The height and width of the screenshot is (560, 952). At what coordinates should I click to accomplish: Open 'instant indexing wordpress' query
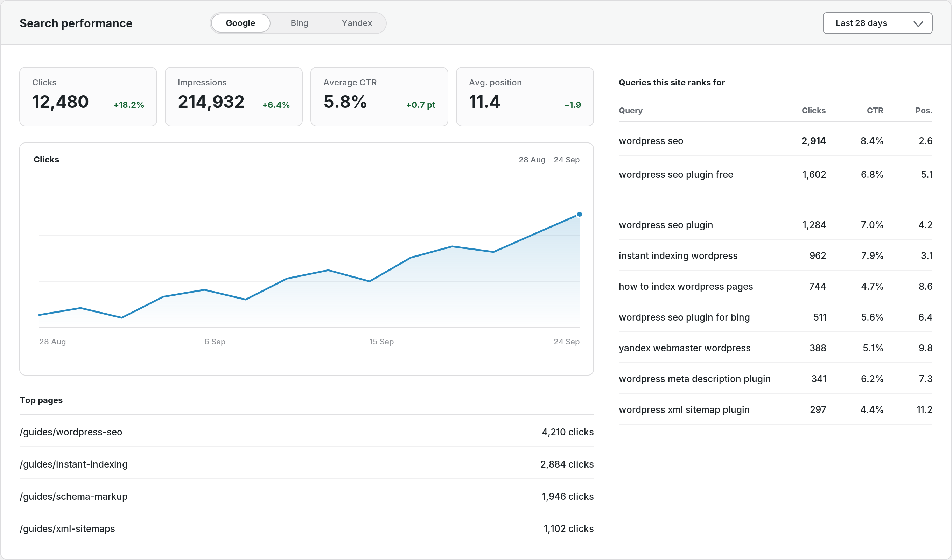[x=775, y=255]
